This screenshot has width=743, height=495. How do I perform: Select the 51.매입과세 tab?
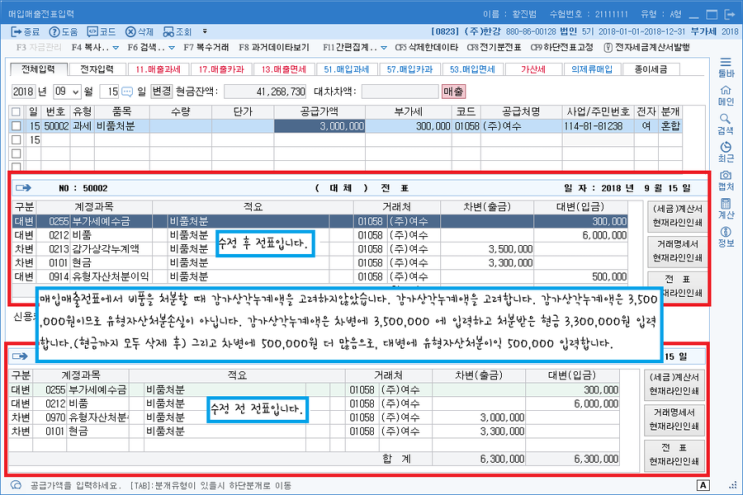point(346,69)
